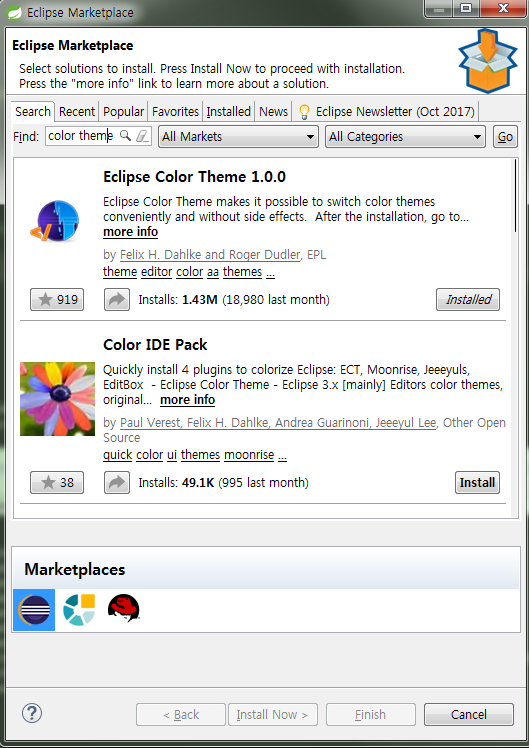Click the Go button

tap(505, 136)
